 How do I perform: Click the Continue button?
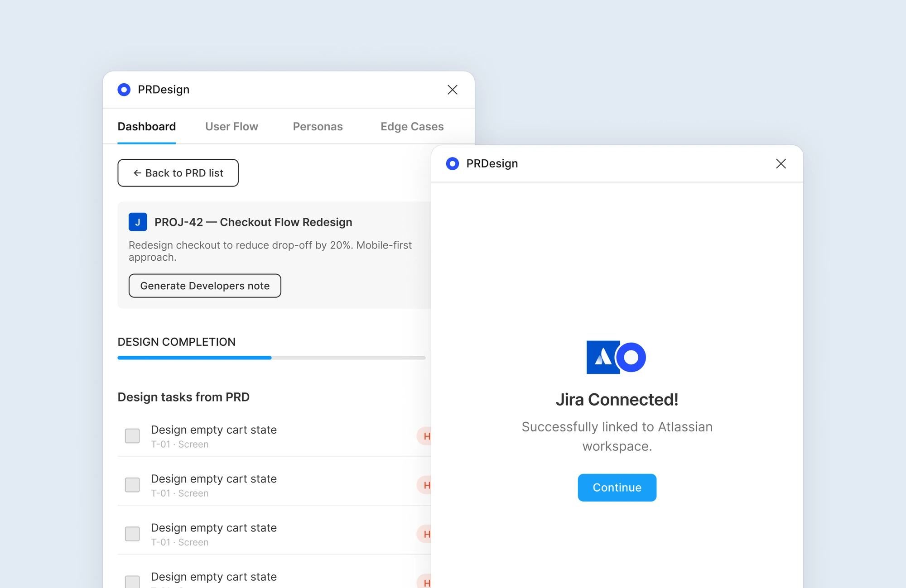tap(617, 488)
